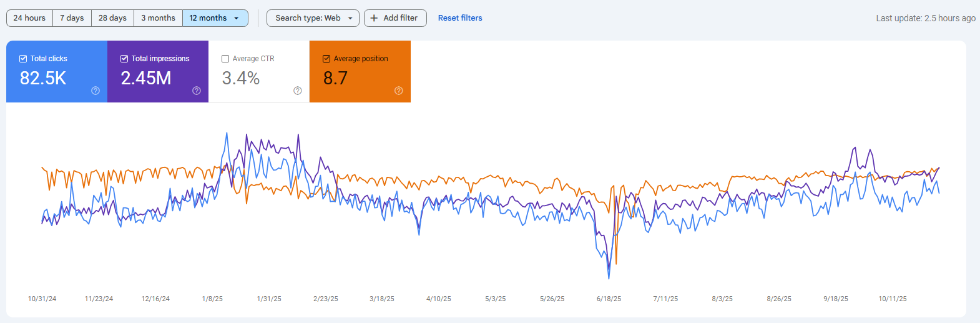
Task: Select the 3 months range
Action: click(x=158, y=18)
